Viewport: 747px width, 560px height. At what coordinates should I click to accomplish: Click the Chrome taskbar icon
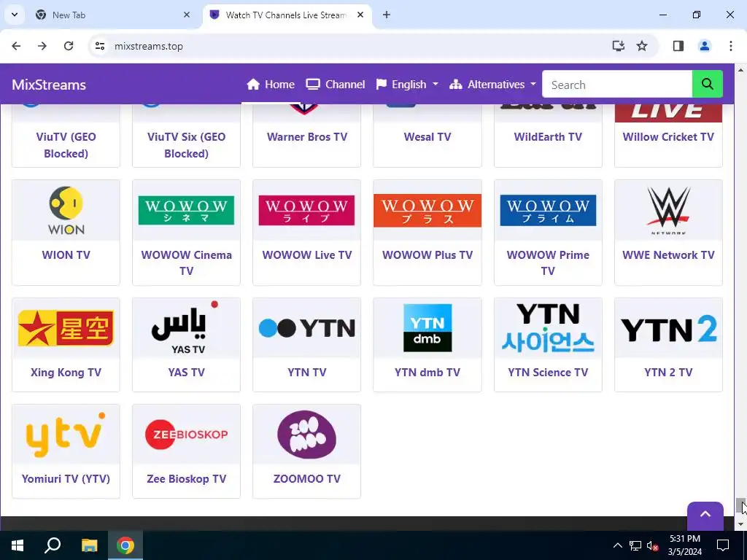tap(125, 545)
